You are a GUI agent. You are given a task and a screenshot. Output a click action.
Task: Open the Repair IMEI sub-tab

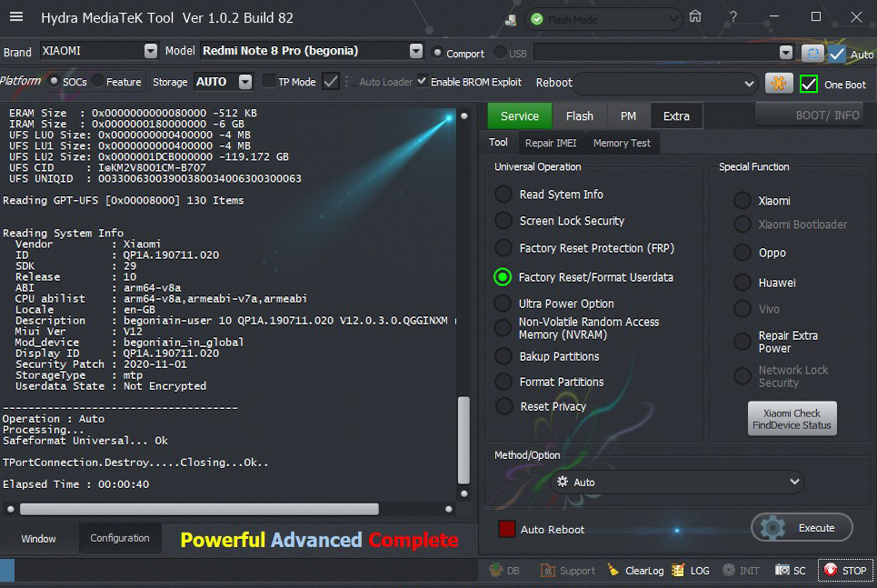(x=551, y=143)
